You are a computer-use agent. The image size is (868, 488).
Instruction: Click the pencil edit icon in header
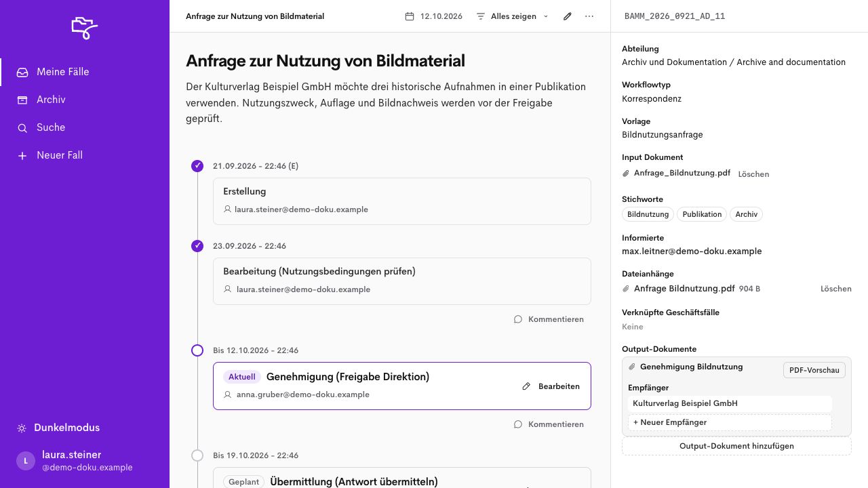(568, 16)
